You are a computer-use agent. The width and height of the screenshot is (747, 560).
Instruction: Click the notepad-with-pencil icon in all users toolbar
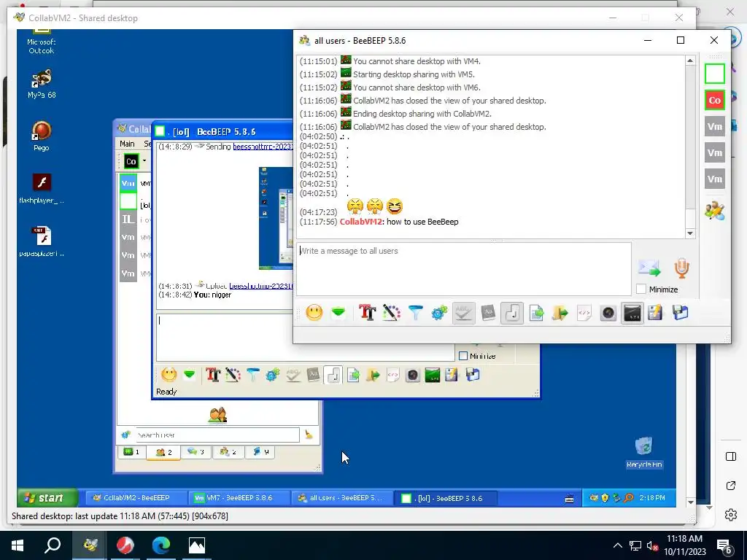pos(656,313)
